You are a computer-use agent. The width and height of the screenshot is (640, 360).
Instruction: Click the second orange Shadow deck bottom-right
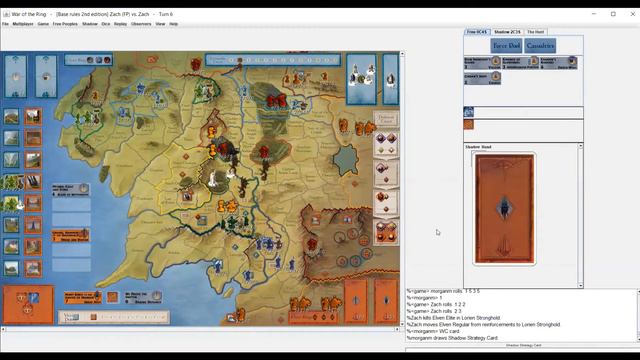[x=386, y=302]
